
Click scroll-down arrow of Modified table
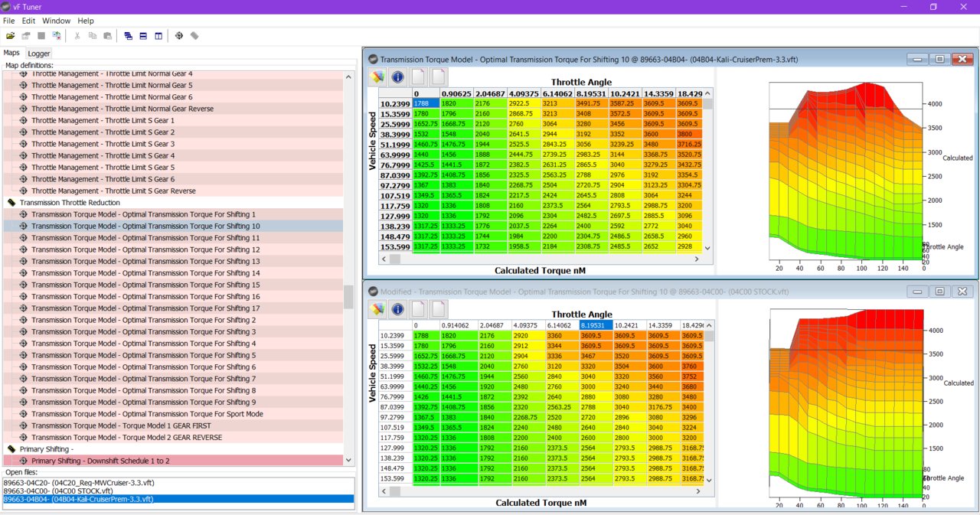[707, 480]
